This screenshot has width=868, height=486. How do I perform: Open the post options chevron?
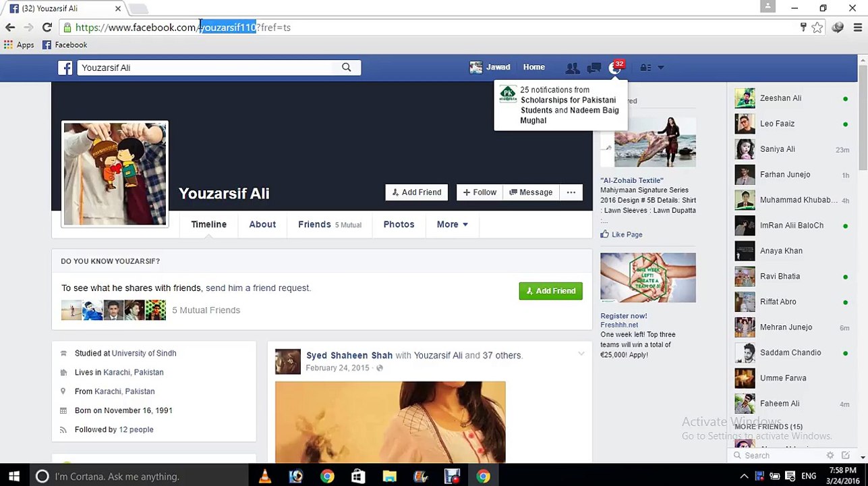[581, 354]
